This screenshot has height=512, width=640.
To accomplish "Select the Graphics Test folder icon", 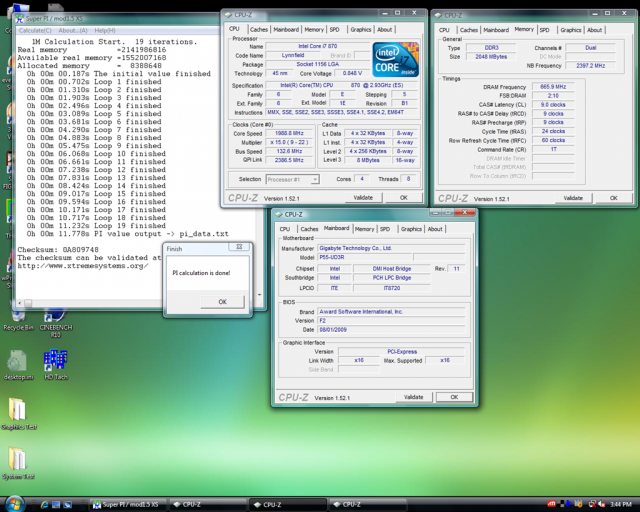I will click(19, 414).
